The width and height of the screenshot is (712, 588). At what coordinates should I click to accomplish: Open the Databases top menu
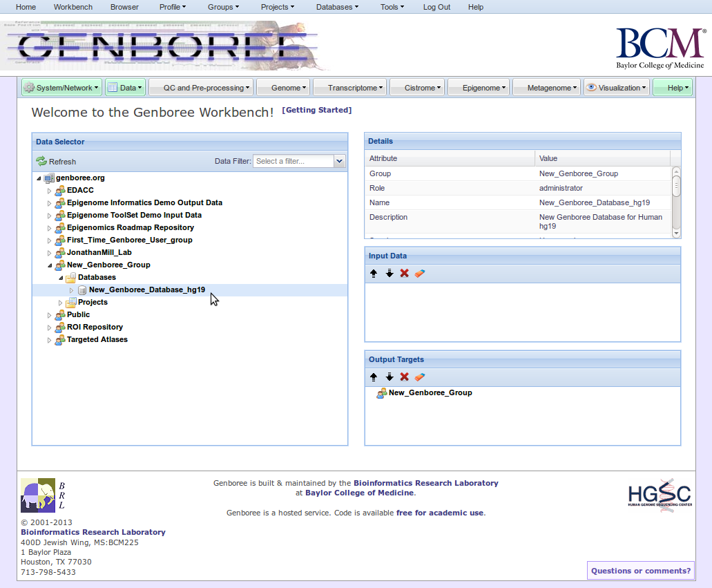(337, 7)
